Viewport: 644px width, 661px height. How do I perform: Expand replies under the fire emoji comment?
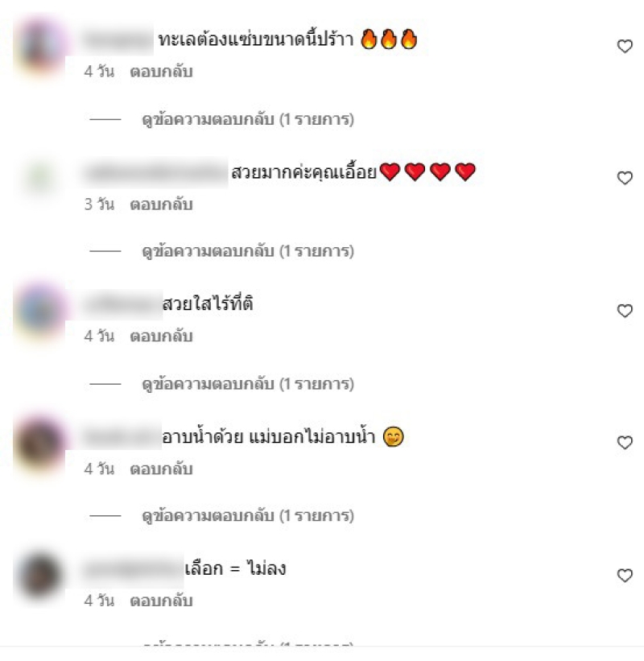[x=248, y=120]
